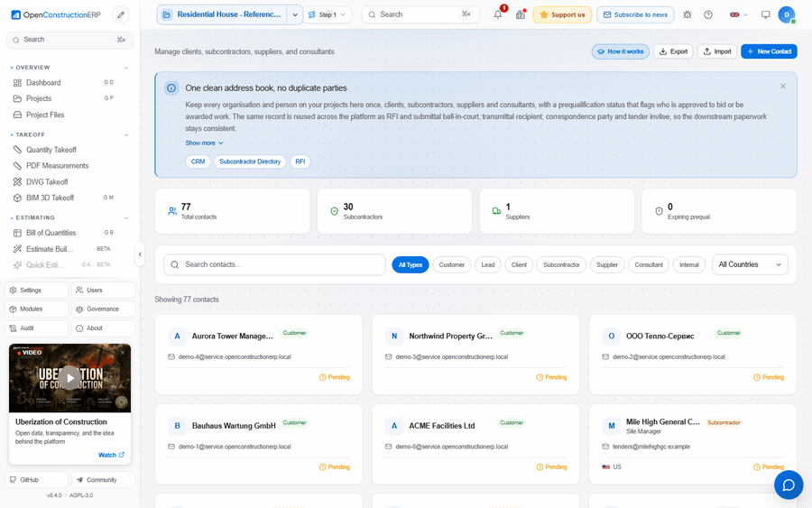Click the CRM tag in banner
812x508 pixels.
(198, 162)
